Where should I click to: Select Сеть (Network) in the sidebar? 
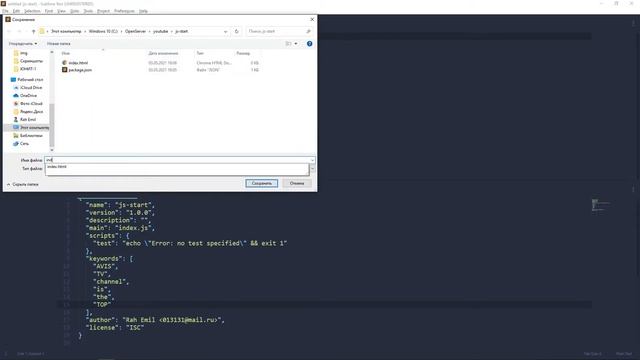click(24, 144)
